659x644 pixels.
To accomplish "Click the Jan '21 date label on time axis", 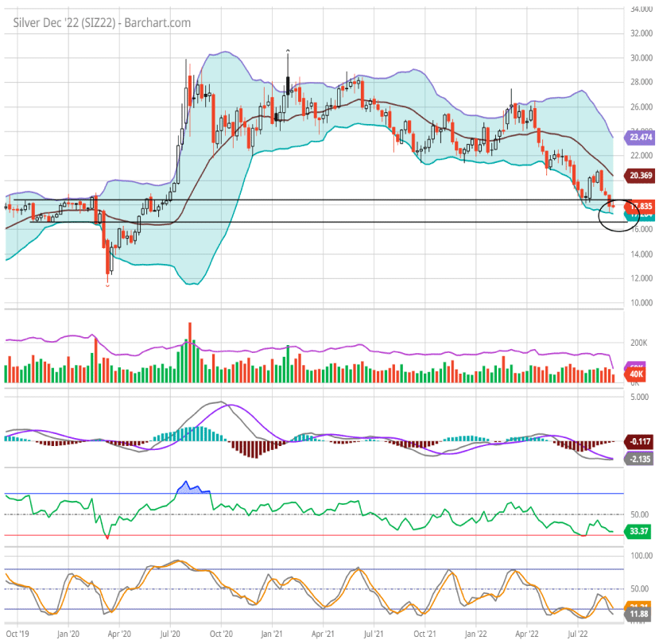I will tap(273, 634).
